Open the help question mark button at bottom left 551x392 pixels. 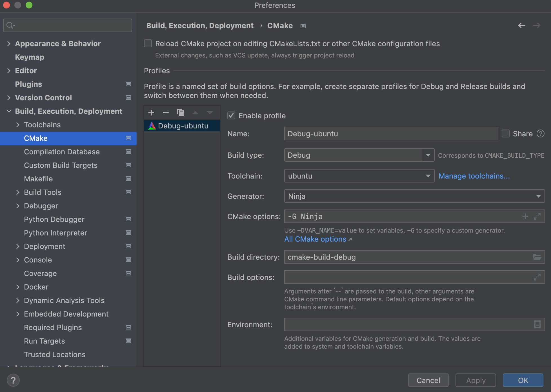click(13, 380)
